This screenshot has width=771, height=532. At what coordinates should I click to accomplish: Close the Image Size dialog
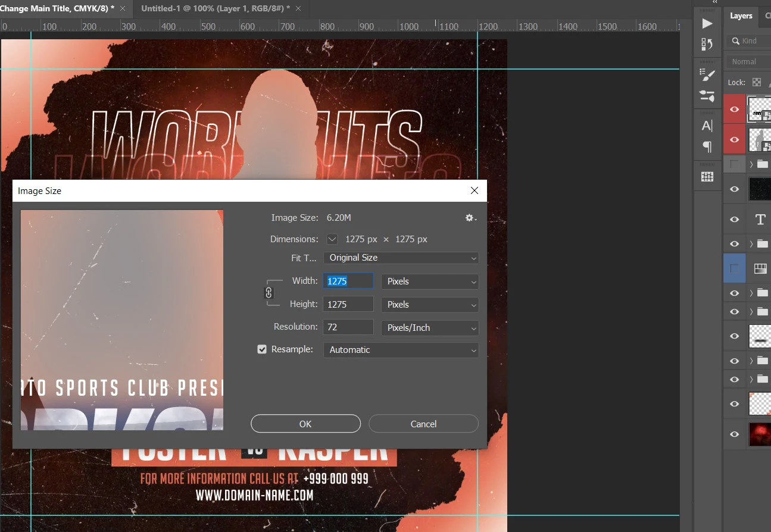tap(475, 190)
